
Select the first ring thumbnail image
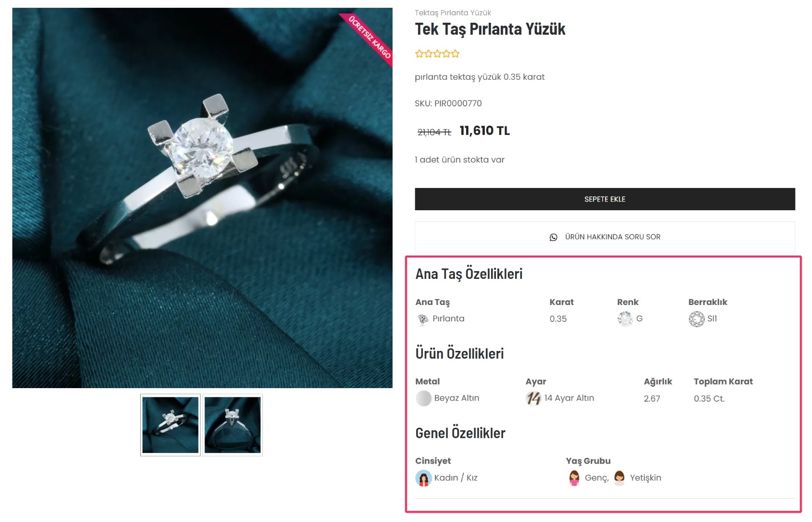click(170, 425)
